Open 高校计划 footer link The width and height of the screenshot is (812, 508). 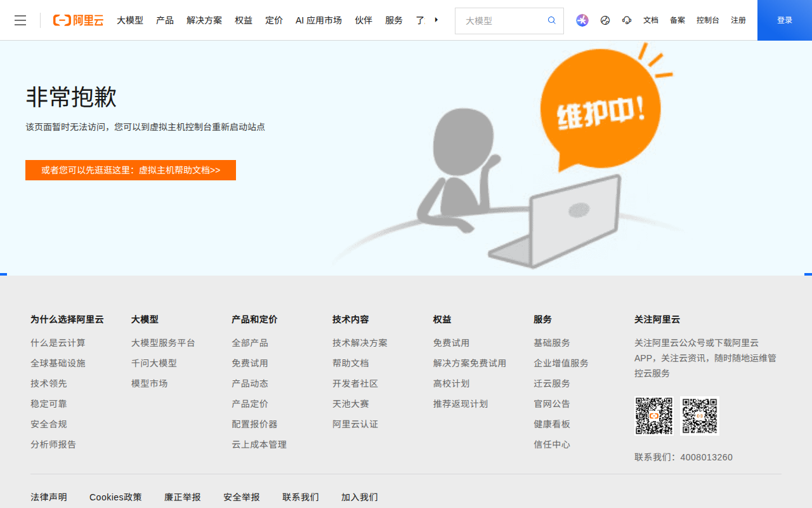click(451, 384)
